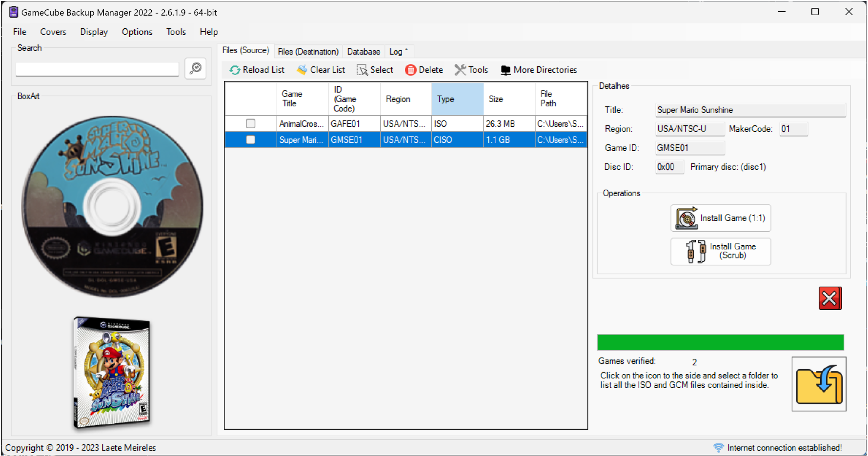Click the Delete toolbar button
Screen dimensions: 868x456
424,70
